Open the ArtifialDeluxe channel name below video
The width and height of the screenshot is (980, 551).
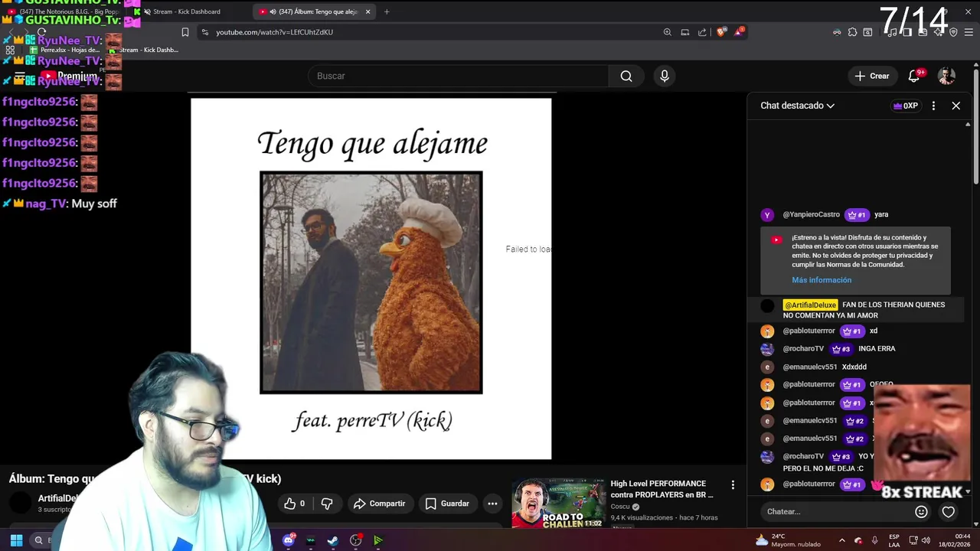pyautogui.click(x=58, y=498)
